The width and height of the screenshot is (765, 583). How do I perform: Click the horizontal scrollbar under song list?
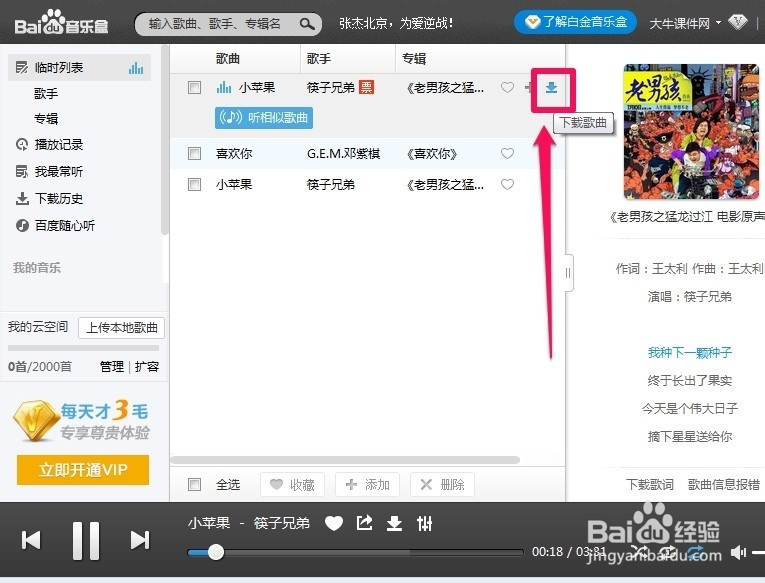pyautogui.click(x=345, y=460)
